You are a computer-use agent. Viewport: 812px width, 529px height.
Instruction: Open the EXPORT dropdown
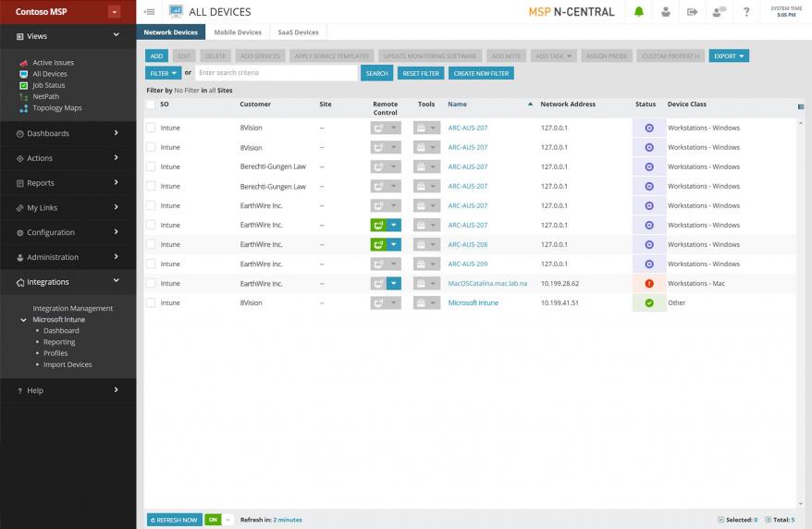click(x=729, y=55)
